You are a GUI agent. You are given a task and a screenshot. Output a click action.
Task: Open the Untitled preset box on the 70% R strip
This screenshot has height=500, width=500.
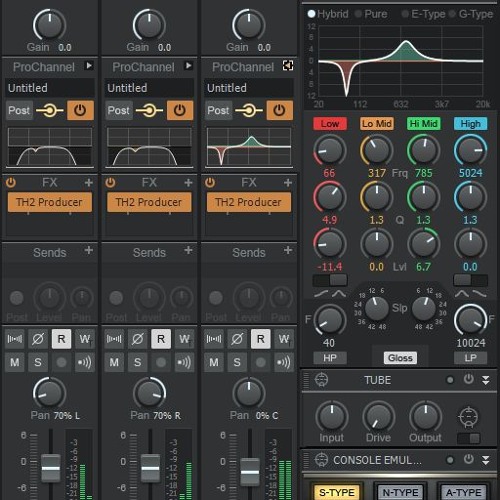pyautogui.click(x=149, y=88)
